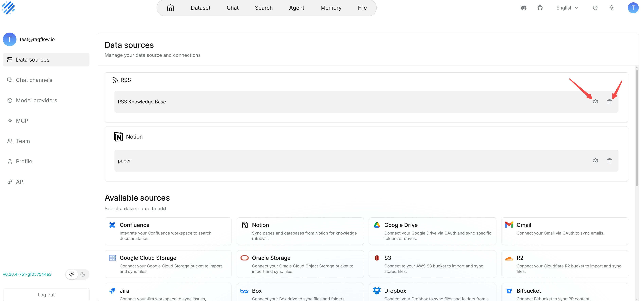This screenshot has width=644, height=301.
Task: Select MCP in sidebar
Action: click(46, 121)
